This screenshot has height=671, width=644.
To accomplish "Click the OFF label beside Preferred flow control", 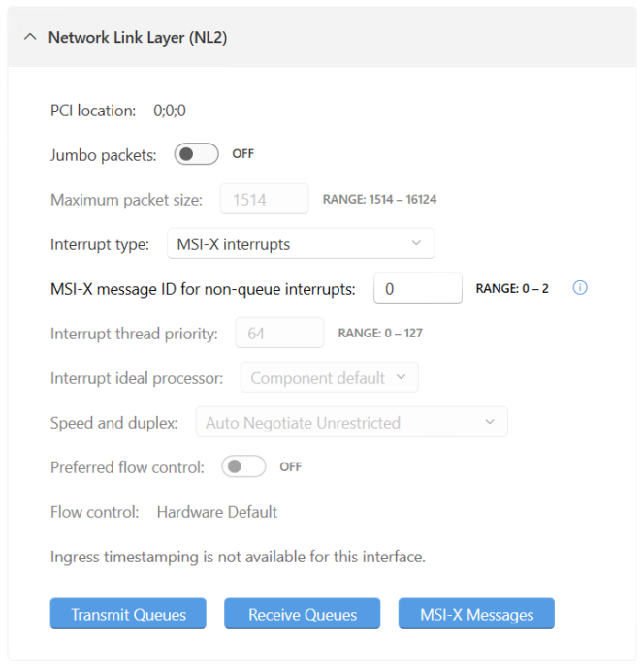I will pos(291,466).
